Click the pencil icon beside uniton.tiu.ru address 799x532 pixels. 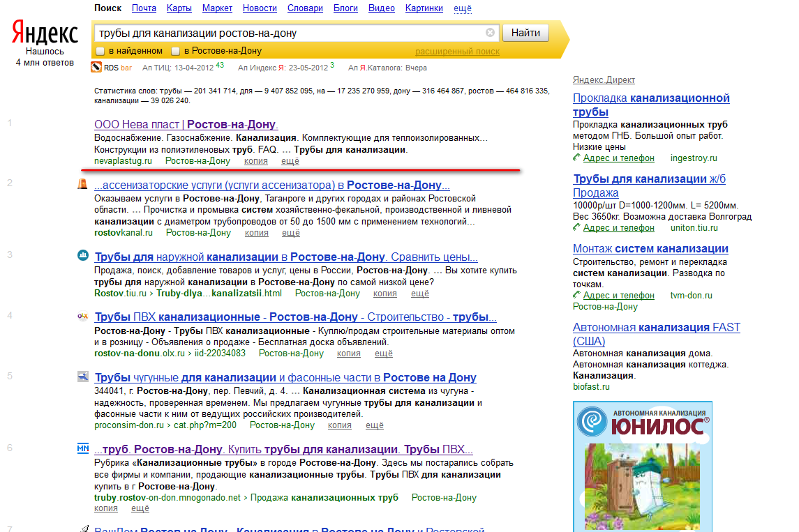click(577, 227)
